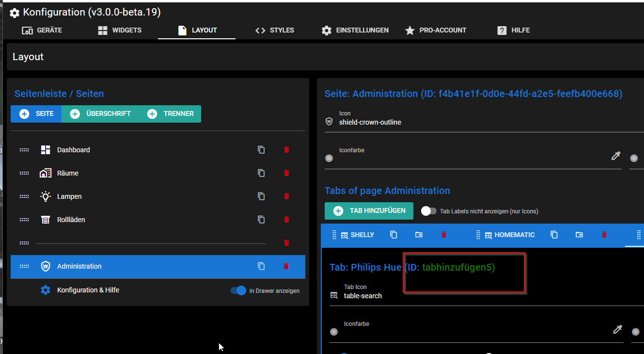Select the Administration page
644x354 pixels.
coord(158,266)
